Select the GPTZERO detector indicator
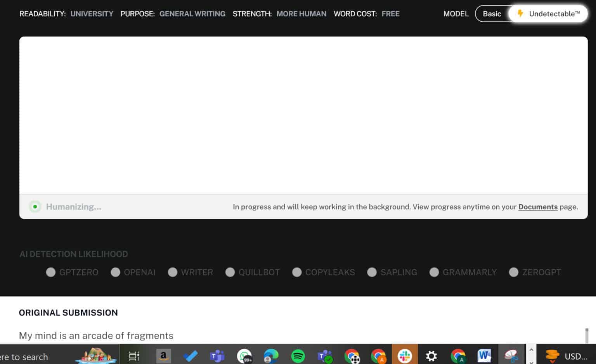Viewport: 596px width, 364px height. [51, 272]
